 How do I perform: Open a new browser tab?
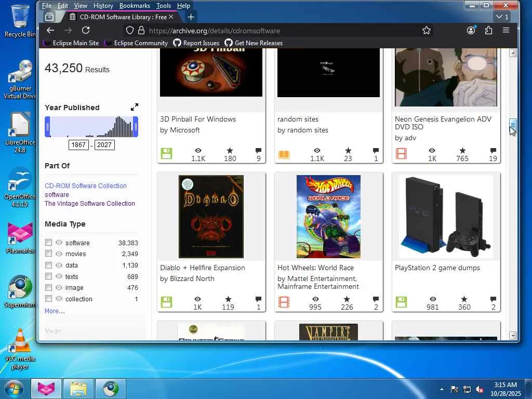tap(191, 17)
